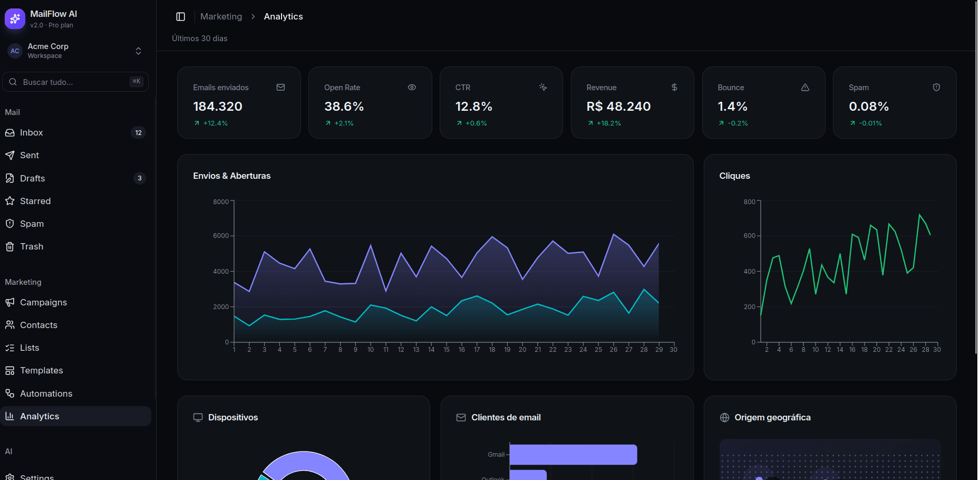Open Contacts page
Screen dimensions: 980x480
tap(75, 325)
